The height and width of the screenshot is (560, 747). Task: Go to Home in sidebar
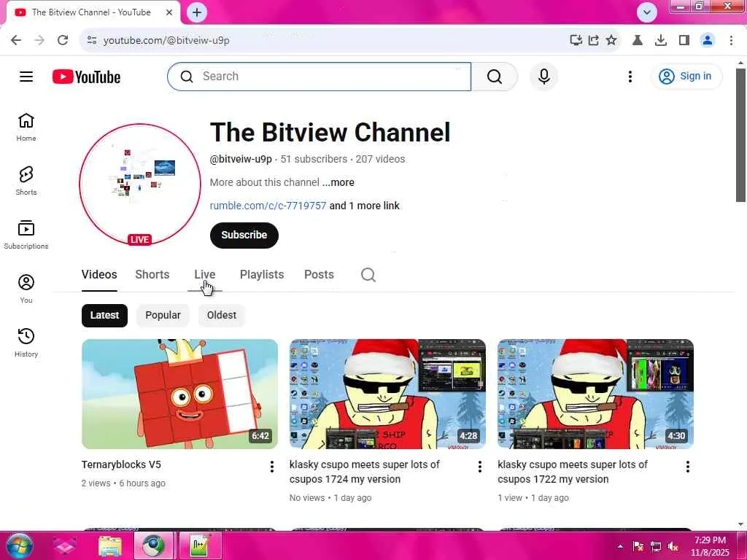[26, 127]
